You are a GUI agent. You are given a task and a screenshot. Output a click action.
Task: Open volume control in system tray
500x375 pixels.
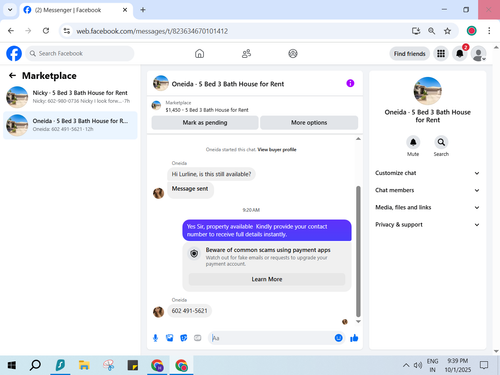[x=418, y=365]
